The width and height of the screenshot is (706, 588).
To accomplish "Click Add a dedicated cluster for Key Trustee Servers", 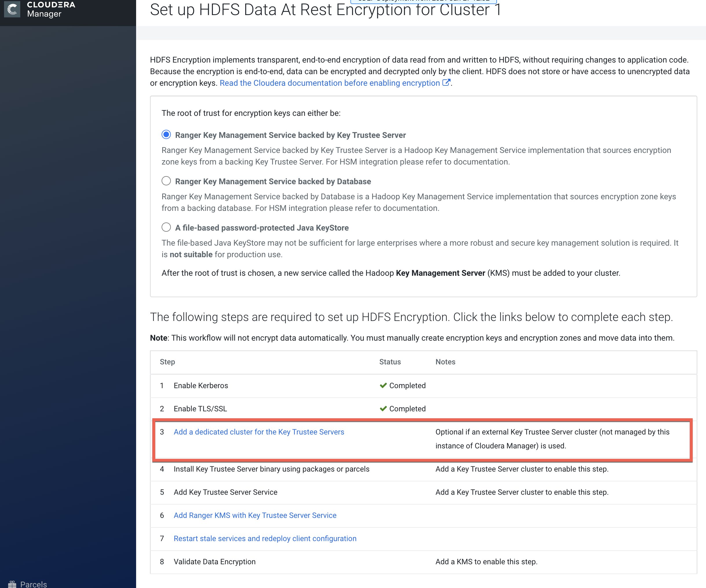I will click(x=259, y=432).
